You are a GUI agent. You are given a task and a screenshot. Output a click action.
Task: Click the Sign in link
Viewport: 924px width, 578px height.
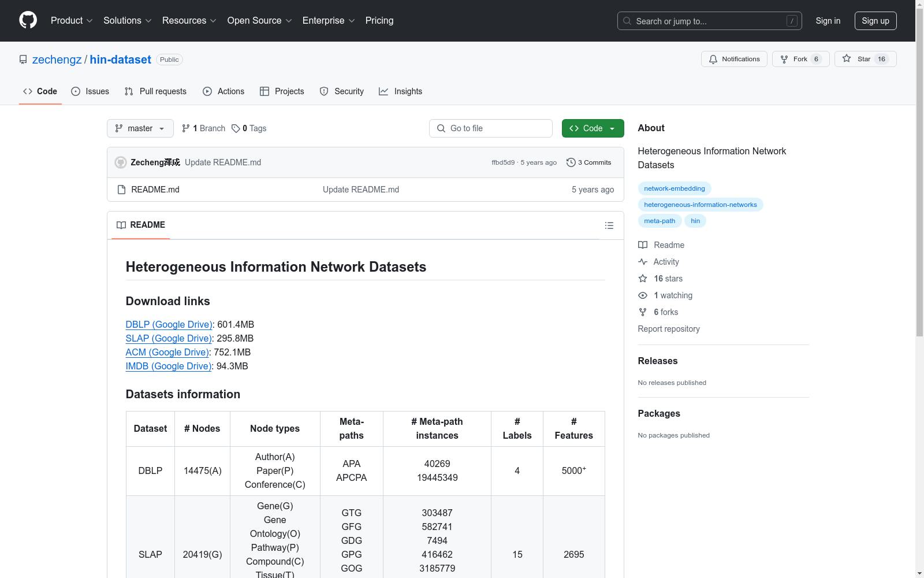click(828, 21)
